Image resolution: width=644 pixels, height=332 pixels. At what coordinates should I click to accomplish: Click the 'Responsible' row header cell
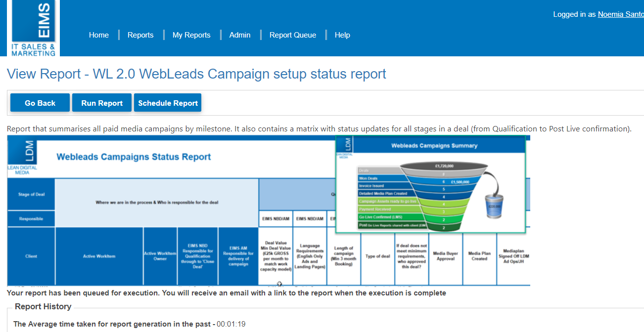pos(31,219)
